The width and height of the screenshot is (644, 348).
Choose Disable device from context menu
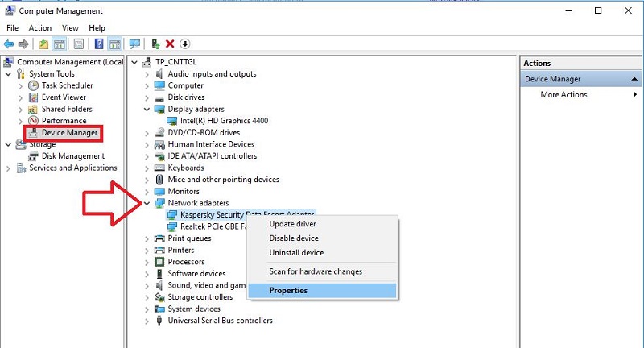323,238
